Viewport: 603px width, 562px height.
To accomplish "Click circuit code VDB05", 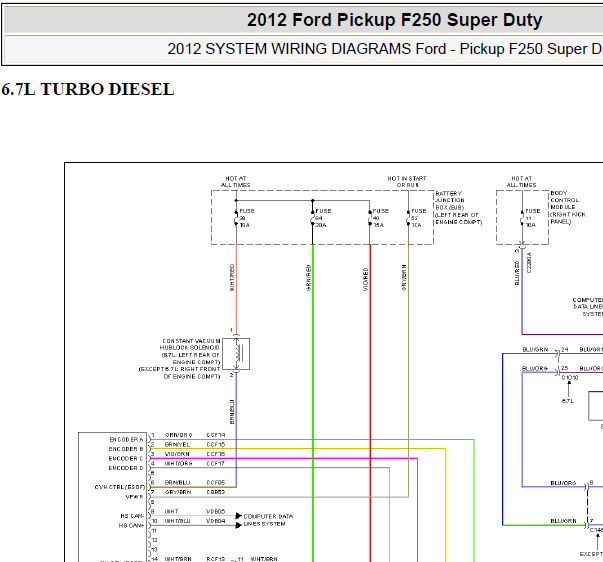I will coord(216,511).
